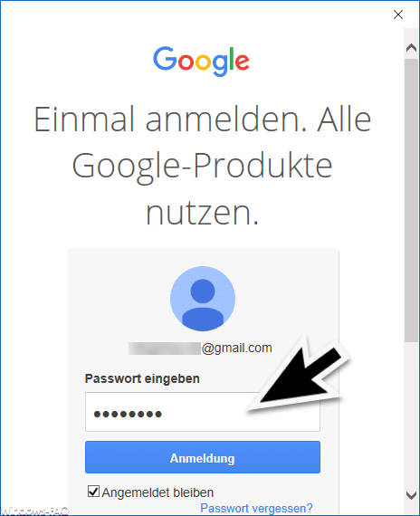The height and width of the screenshot is (516, 420).
Task: Focus the password input field
Action: [203, 412]
